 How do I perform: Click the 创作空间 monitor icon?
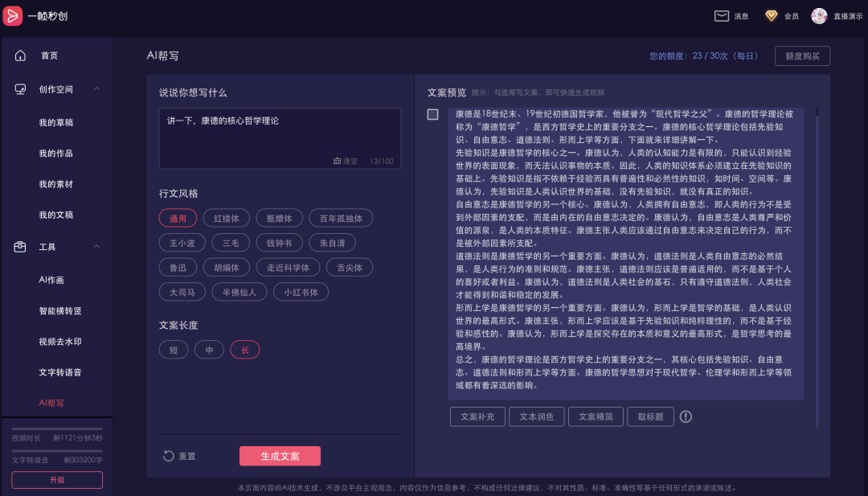pyautogui.click(x=20, y=89)
